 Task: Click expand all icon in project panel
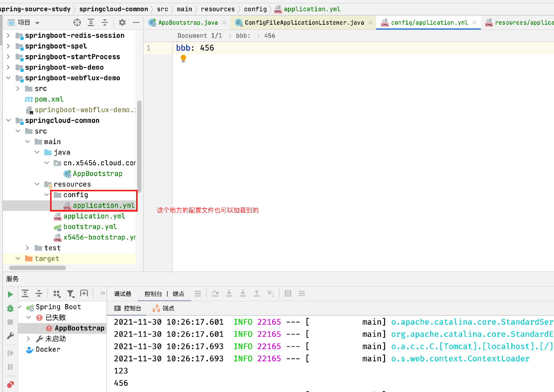91,23
